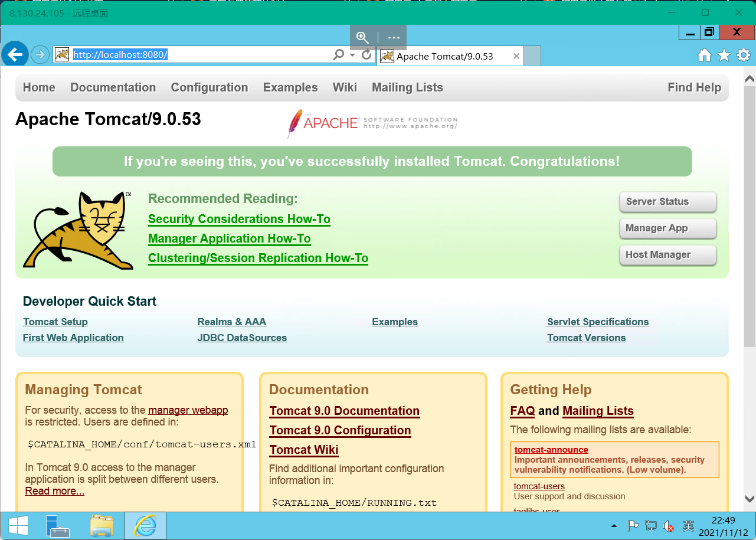Open JDBC DataSources link
Image resolution: width=756 pixels, height=540 pixels.
[242, 338]
